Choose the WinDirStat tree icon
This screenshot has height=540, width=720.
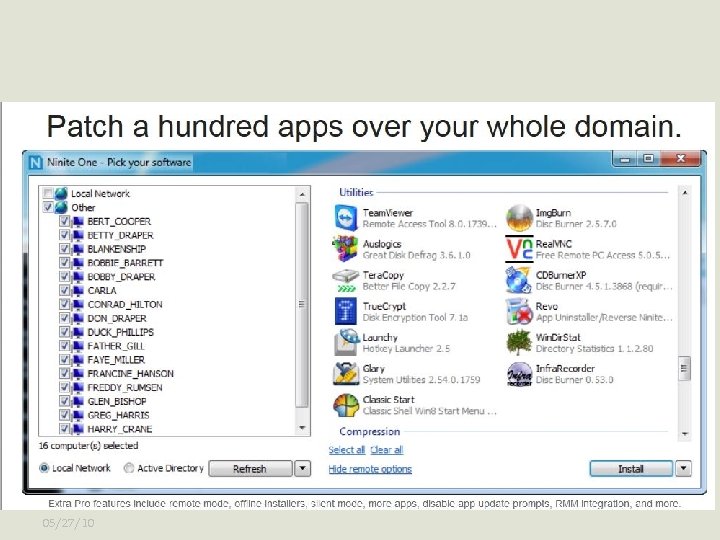519,343
